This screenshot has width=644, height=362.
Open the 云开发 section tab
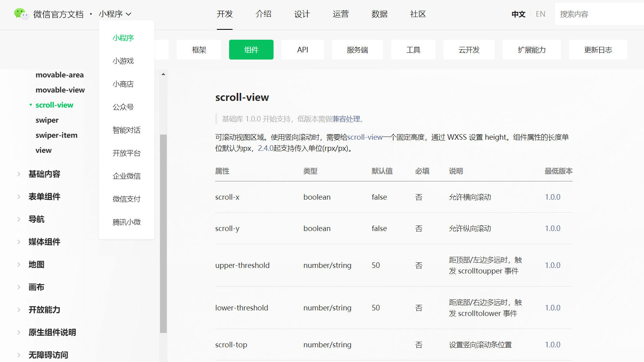tap(469, 50)
